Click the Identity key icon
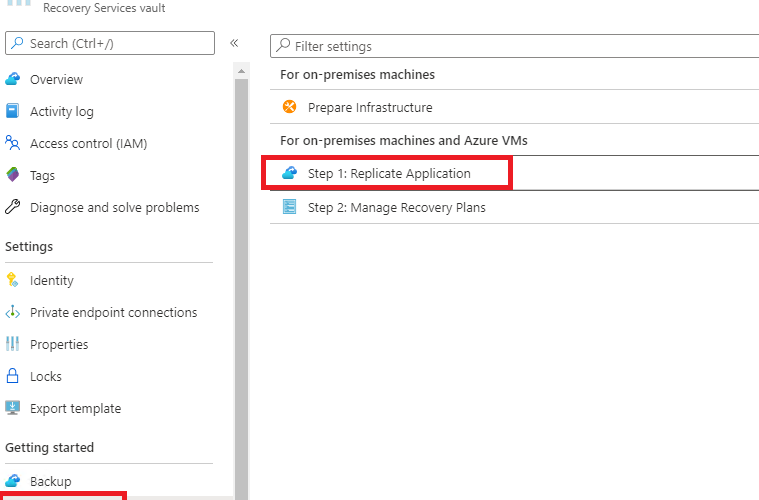 click(x=13, y=280)
